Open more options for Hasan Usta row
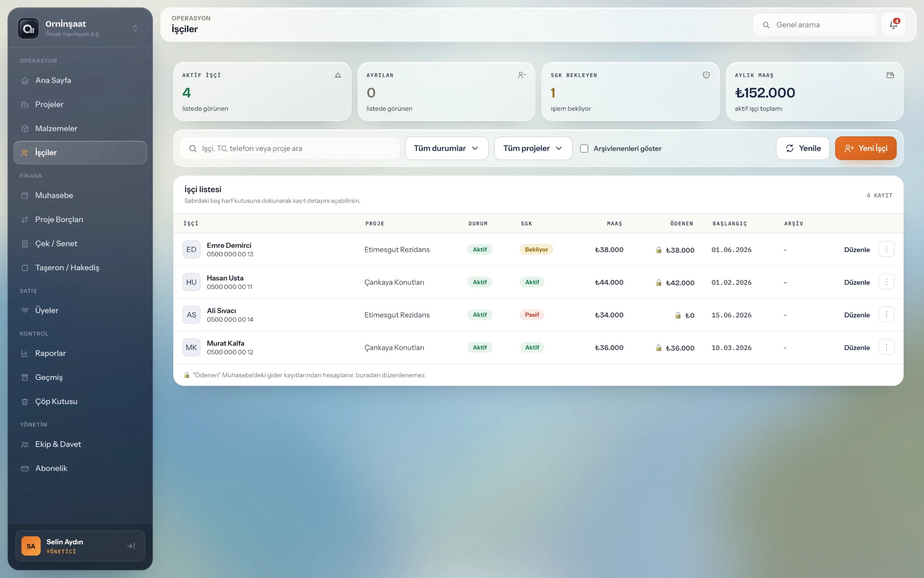 [886, 282]
